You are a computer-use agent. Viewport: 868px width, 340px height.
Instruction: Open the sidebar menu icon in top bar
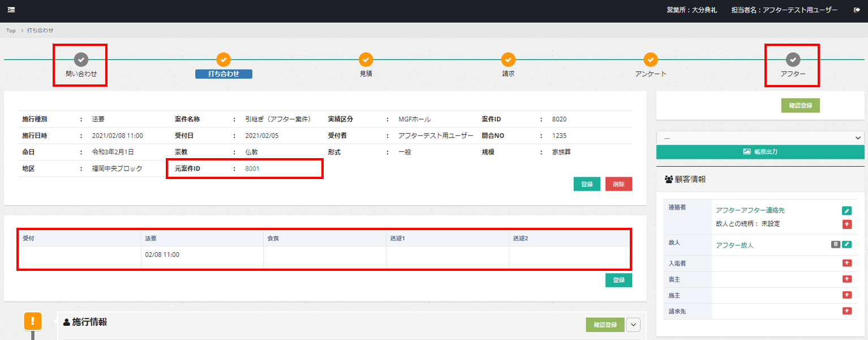click(x=11, y=10)
